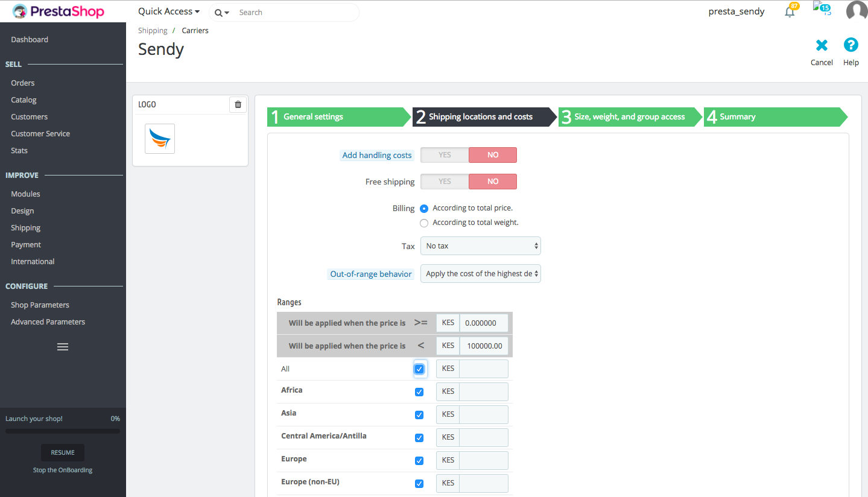Open Design in the sidebar

[22, 211]
